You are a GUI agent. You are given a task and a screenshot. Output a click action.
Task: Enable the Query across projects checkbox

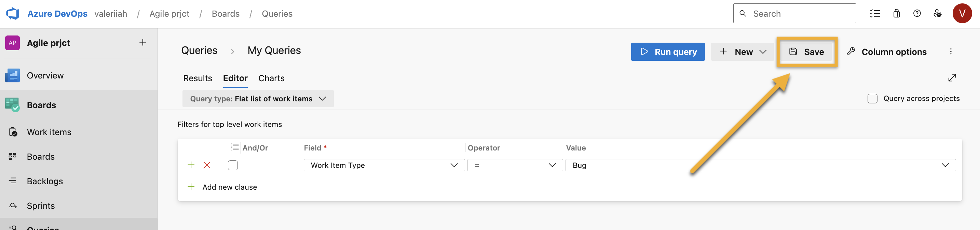tap(872, 99)
